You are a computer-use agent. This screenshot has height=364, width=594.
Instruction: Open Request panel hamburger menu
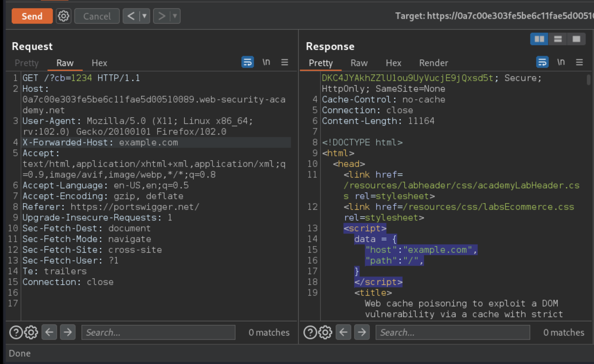pos(285,62)
